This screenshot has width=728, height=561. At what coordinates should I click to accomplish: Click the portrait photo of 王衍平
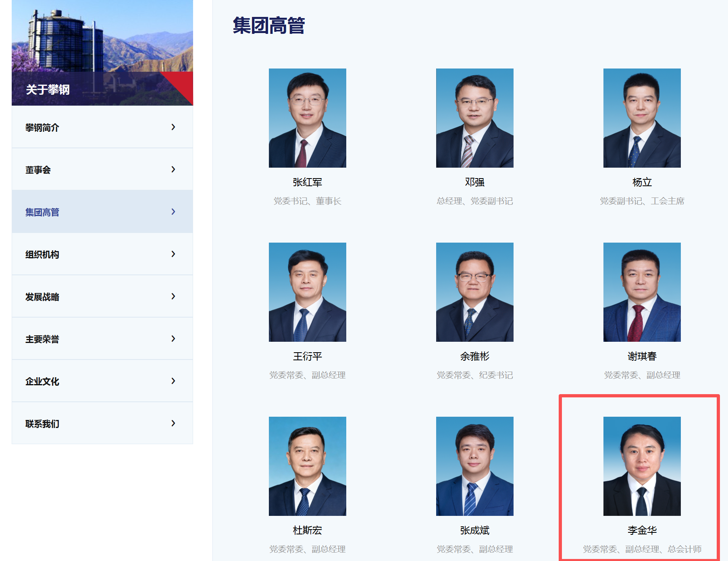coord(308,292)
